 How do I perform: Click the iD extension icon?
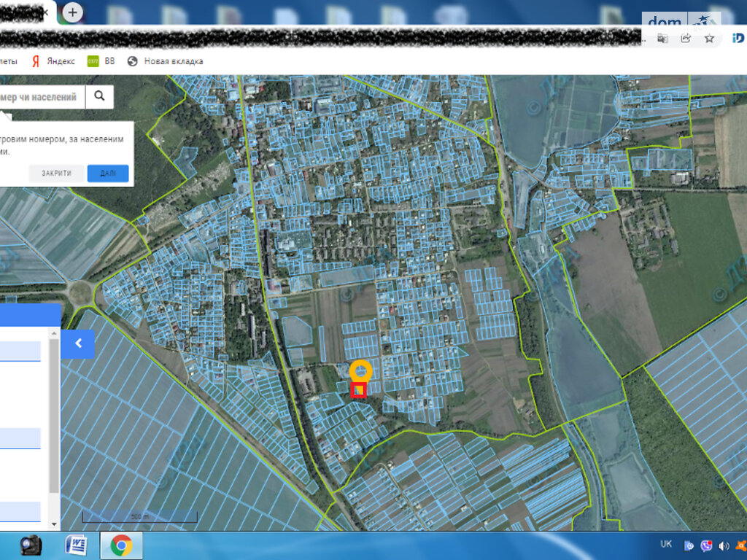pos(738,39)
